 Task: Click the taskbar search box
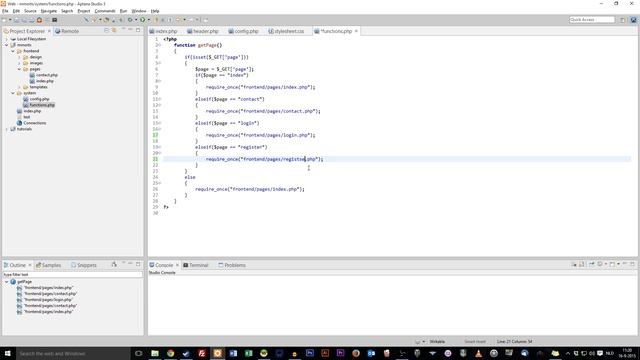pos(73,353)
